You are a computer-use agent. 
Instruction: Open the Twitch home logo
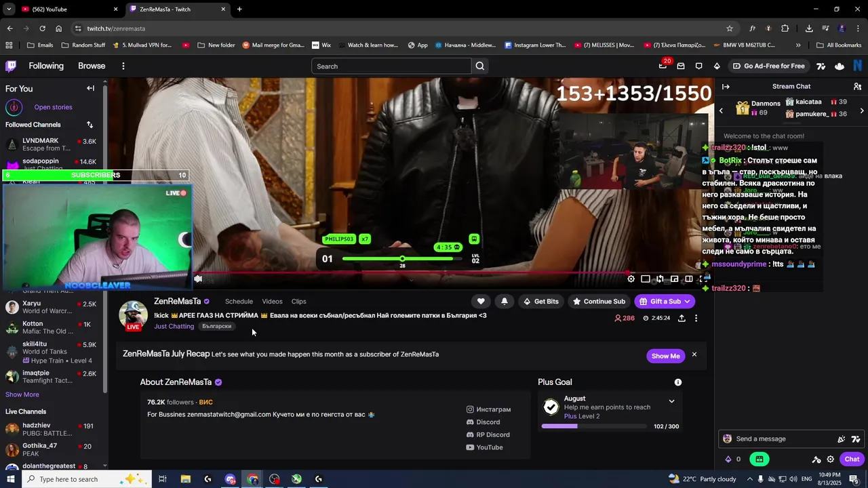click(x=11, y=66)
